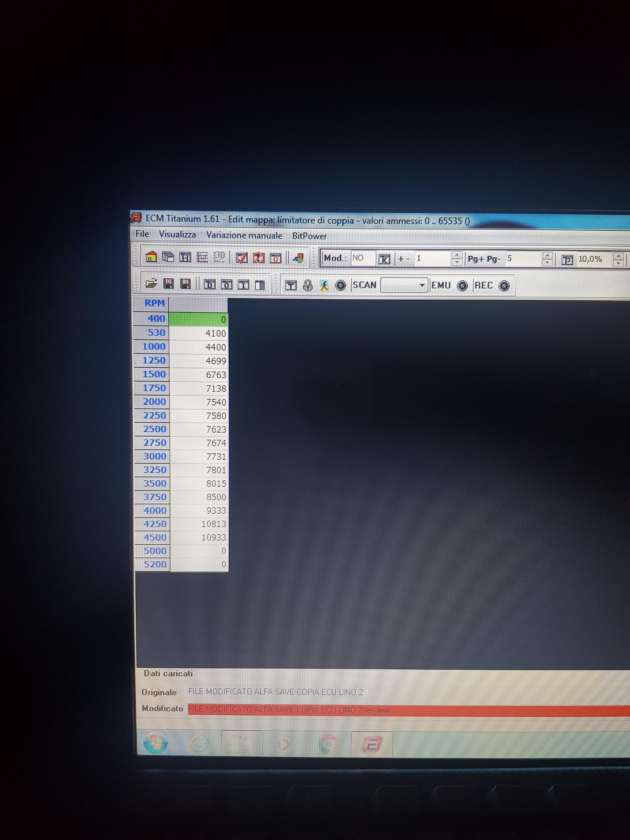Toggle the EMU round indicator
This screenshot has height=840, width=630.
462,286
